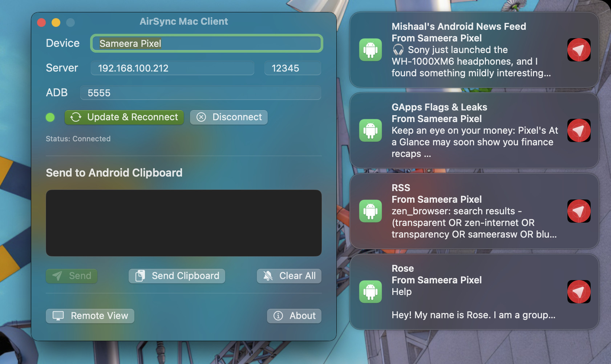Click the green connection status indicator
This screenshot has width=611, height=364.
50,117
